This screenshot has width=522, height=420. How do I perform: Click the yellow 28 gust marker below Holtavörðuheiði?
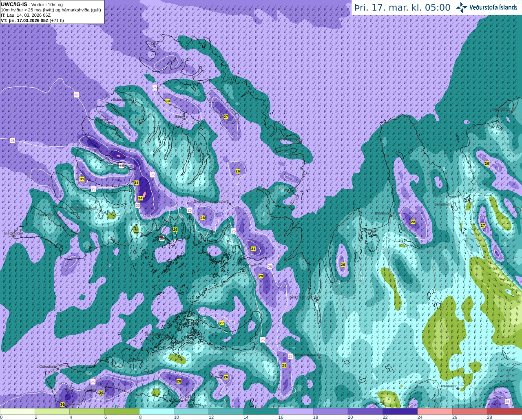click(284, 365)
